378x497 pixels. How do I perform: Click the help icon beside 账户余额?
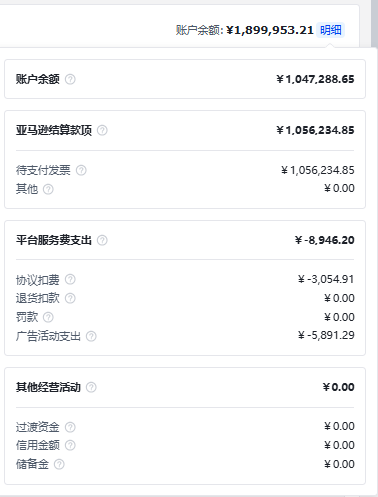[70, 79]
